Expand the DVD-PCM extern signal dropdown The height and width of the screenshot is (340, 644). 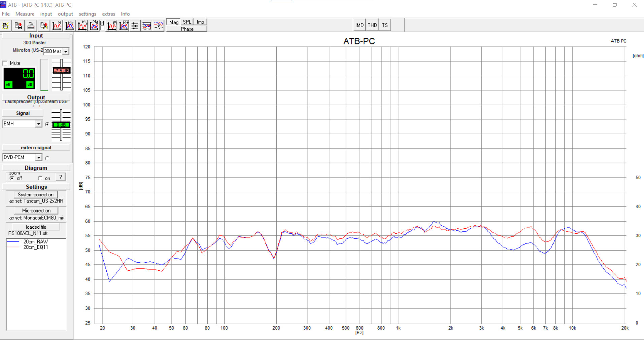(x=38, y=158)
